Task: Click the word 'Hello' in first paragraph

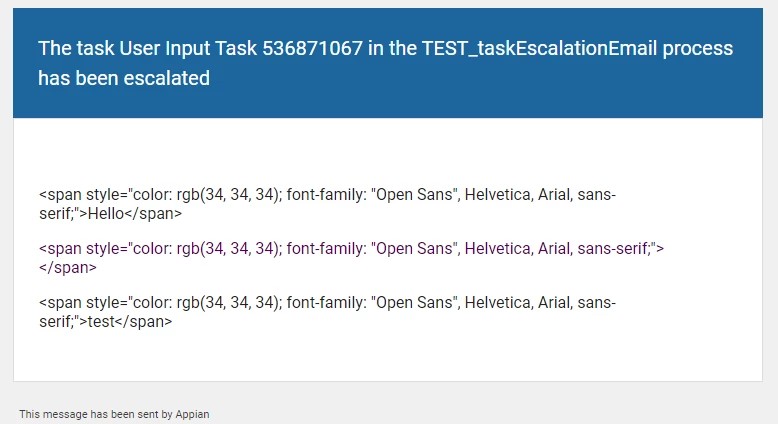Action: click(x=106, y=214)
